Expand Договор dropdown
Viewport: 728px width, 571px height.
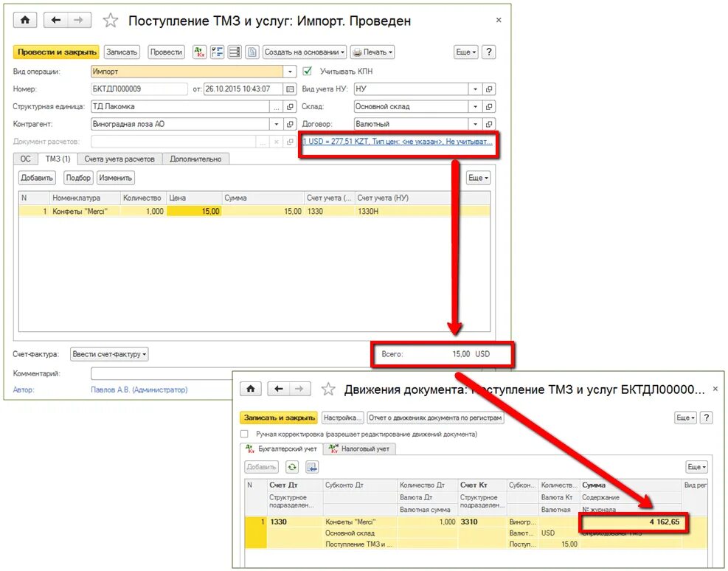(x=476, y=124)
